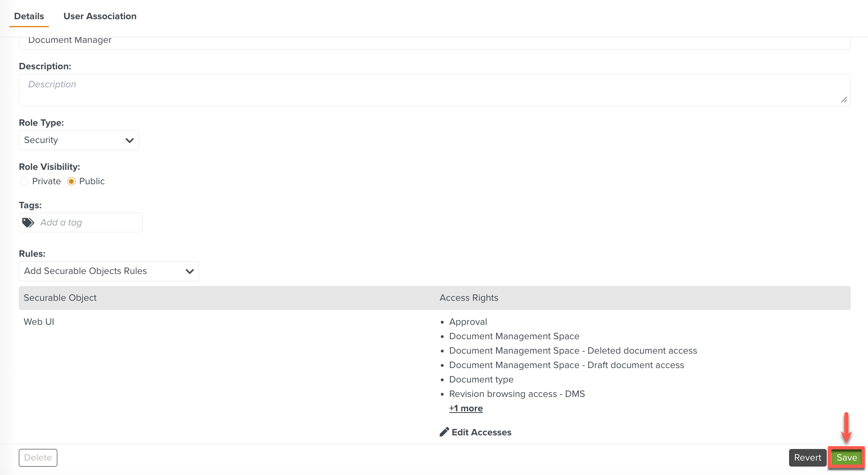
Task: Click the Rules dropdown chevron arrow
Action: [190, 272]
